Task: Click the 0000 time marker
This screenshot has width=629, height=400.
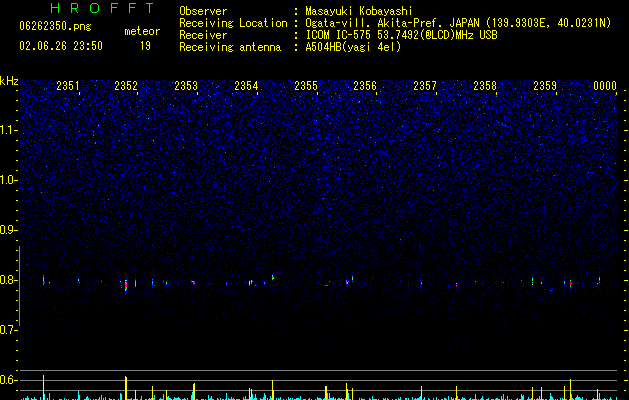Action: pyautogui.click(x=605, y=86)
